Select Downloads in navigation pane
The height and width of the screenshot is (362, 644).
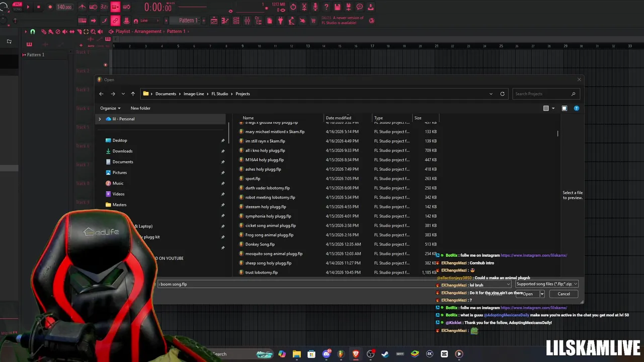[x=122, y=151]
